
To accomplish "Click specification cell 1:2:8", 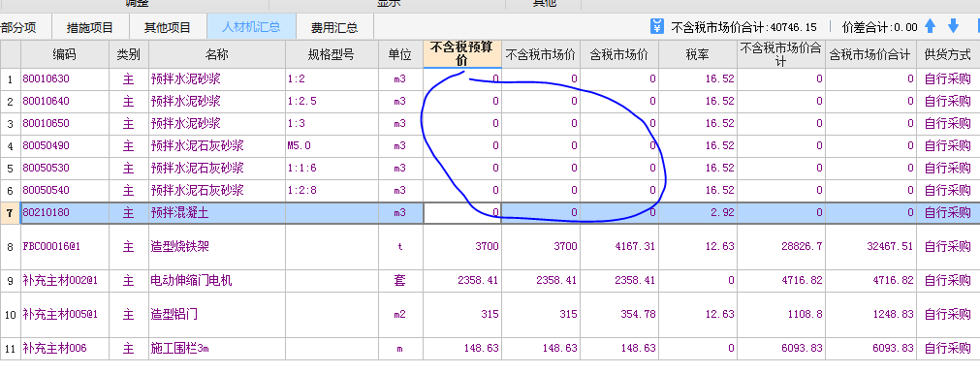I will (332, 190).
